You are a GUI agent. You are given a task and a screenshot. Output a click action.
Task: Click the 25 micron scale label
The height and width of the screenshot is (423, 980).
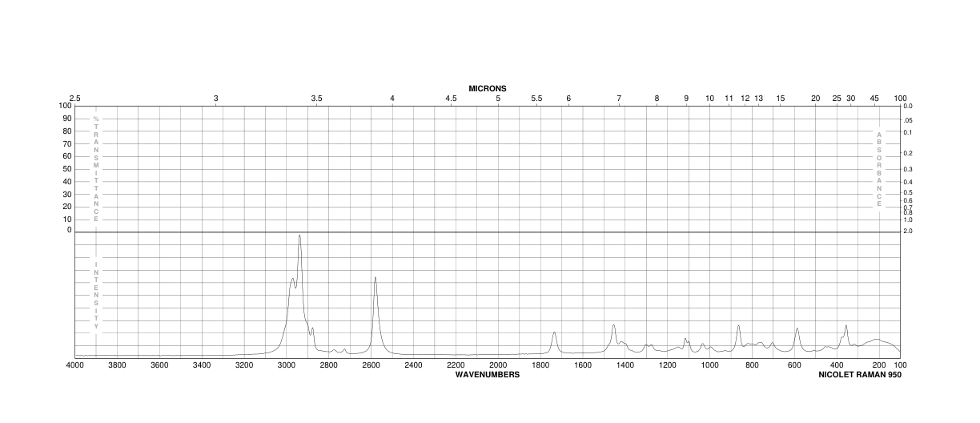pyautogui.click(x=837, y=99)
